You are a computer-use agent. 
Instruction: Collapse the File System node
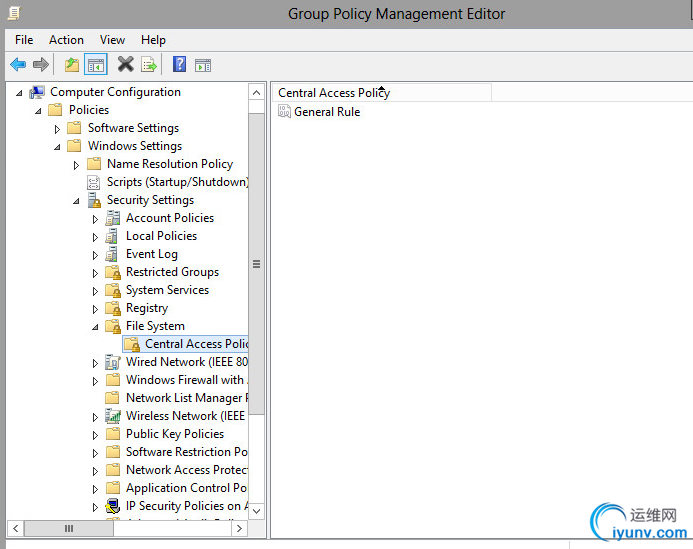coord(95,327)
